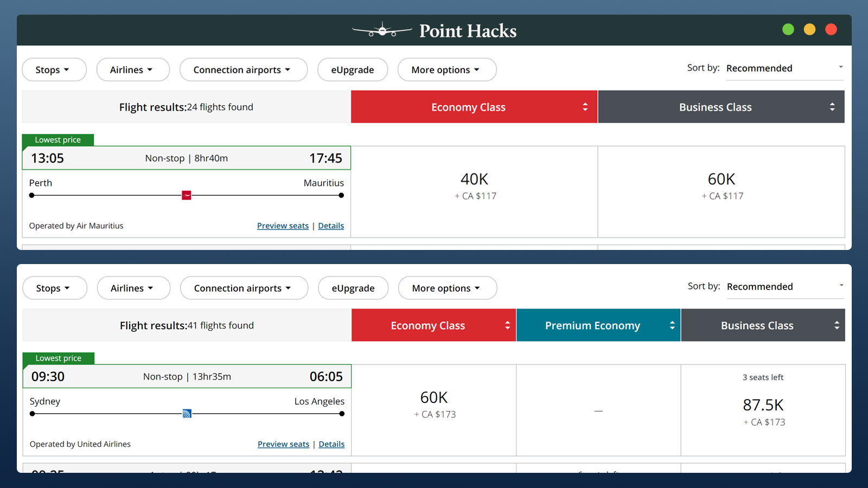Click sort arrows on top Economy Class header
This screenshot has height=488, width=868.
(585, 107)
